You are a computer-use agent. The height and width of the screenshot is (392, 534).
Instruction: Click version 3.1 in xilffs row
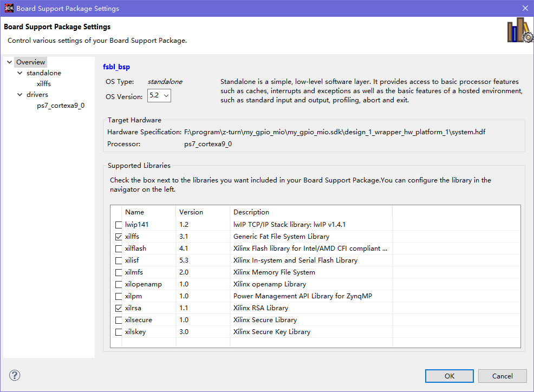[184, 237]
